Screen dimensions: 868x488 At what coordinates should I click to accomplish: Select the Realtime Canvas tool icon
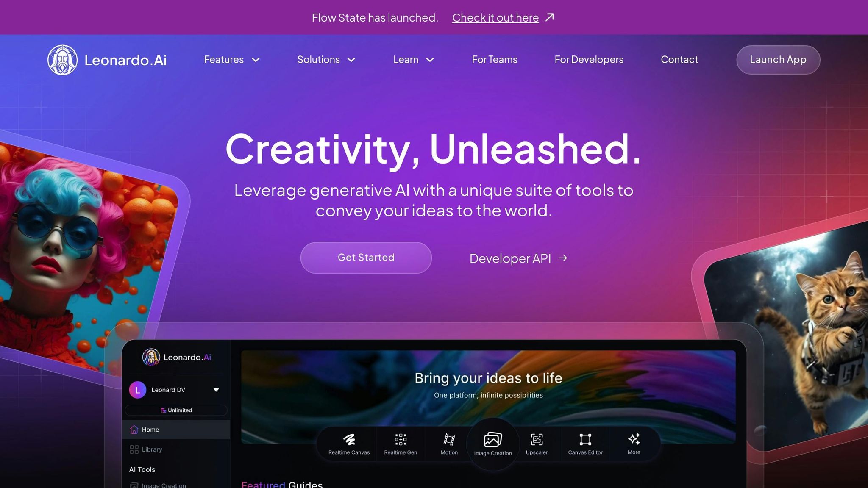point(349,439)
